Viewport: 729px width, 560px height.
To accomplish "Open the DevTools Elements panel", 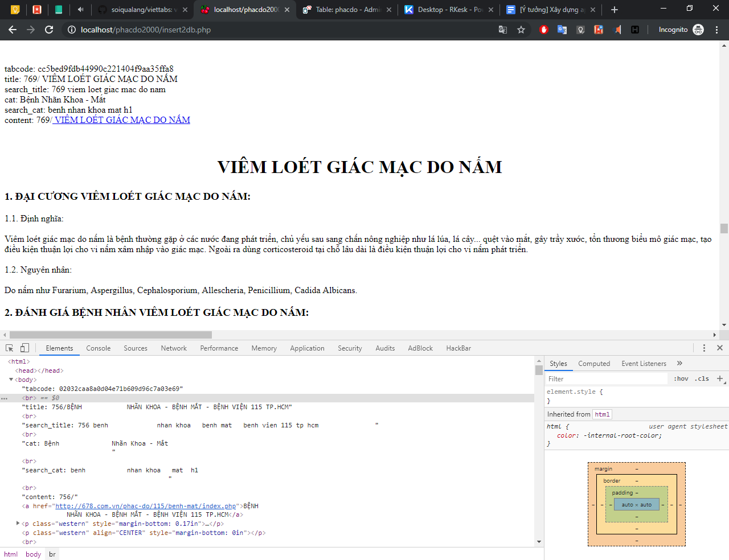I will (x=59, y=348).
